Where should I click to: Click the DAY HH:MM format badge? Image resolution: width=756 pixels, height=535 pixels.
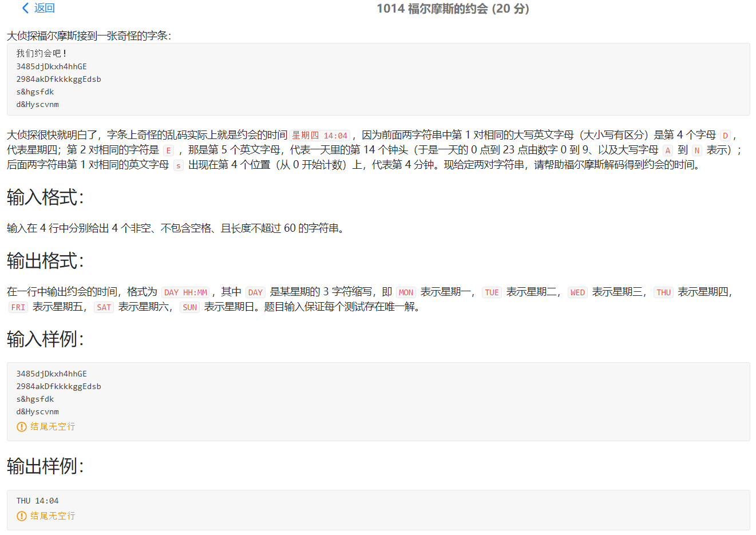[x=184, y=292]
